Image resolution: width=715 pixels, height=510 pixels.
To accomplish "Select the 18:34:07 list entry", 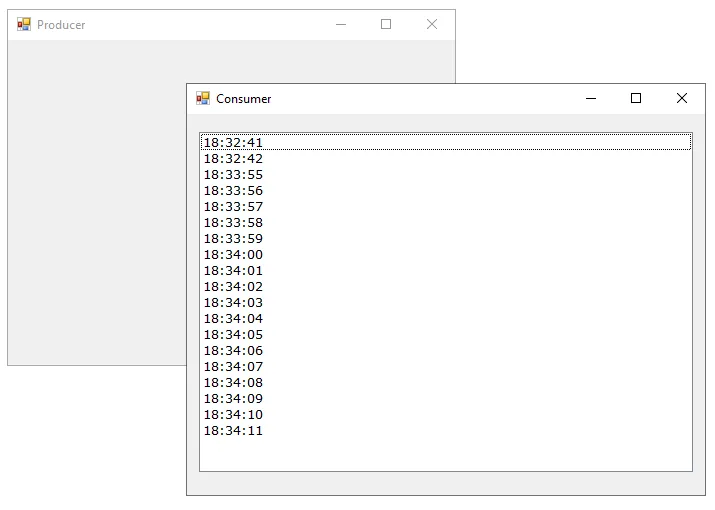I will pyautogui.click(x=446, y=366).
